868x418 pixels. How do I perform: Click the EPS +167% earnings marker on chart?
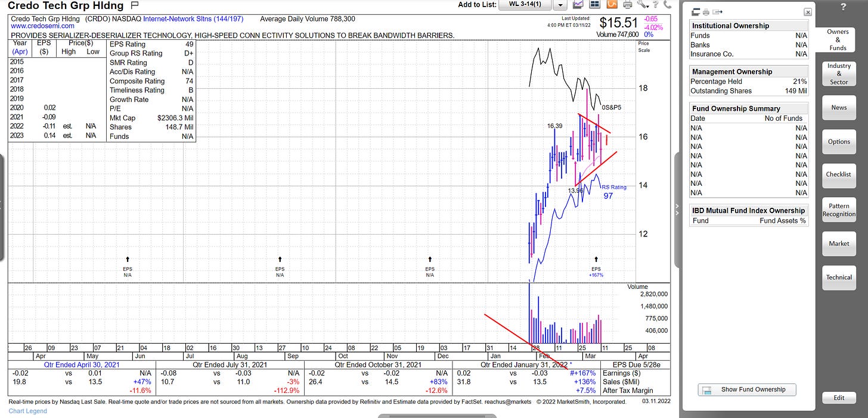pyautogui.click(x=596, y=267)
